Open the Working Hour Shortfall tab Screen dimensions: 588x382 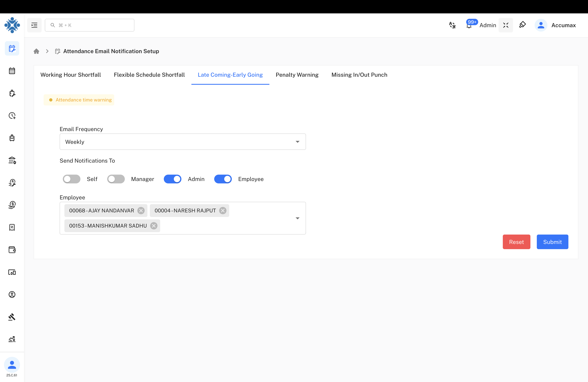[x=71, y=75]
